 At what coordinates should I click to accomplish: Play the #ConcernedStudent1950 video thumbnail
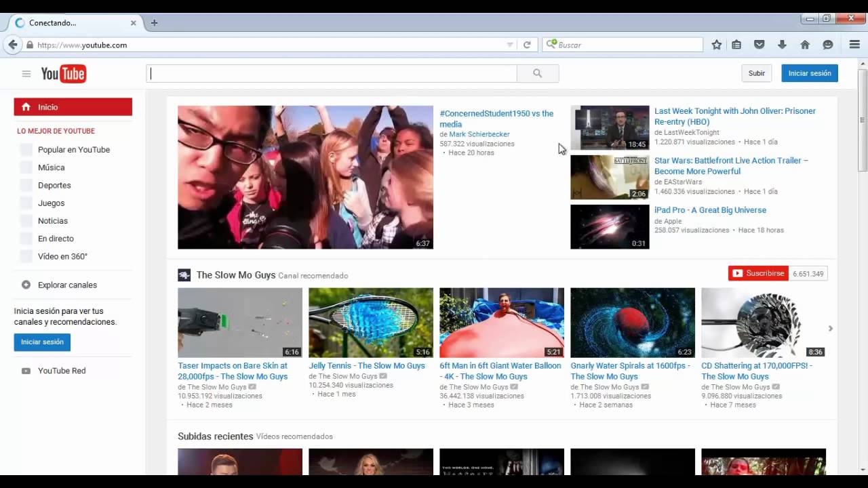(305, 177)
